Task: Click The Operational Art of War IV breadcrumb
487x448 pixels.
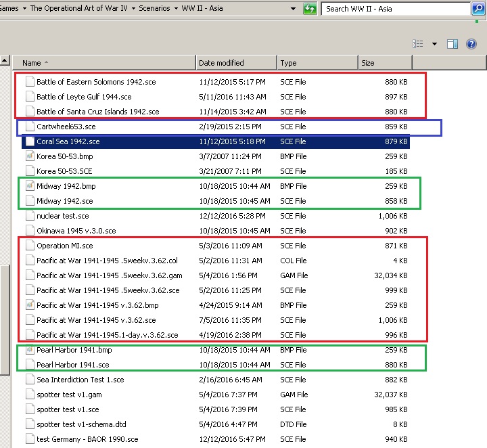Action: [x=79, y=8]
